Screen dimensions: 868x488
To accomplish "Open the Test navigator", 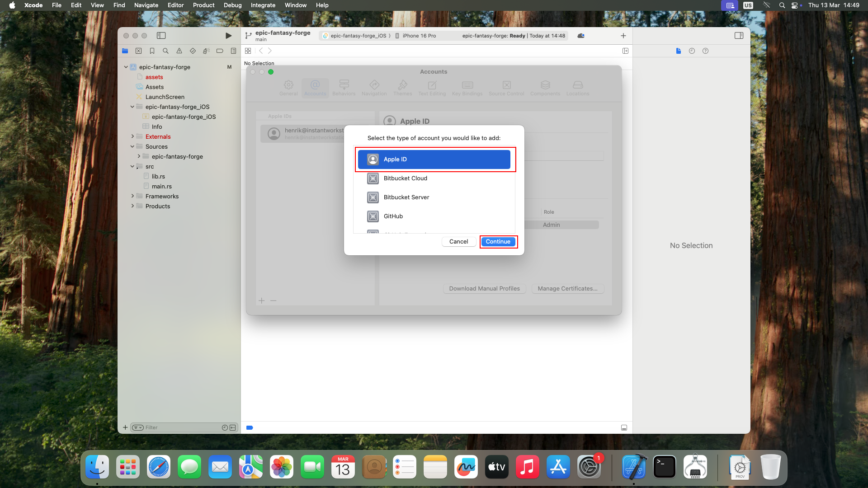I will (193, 51).
